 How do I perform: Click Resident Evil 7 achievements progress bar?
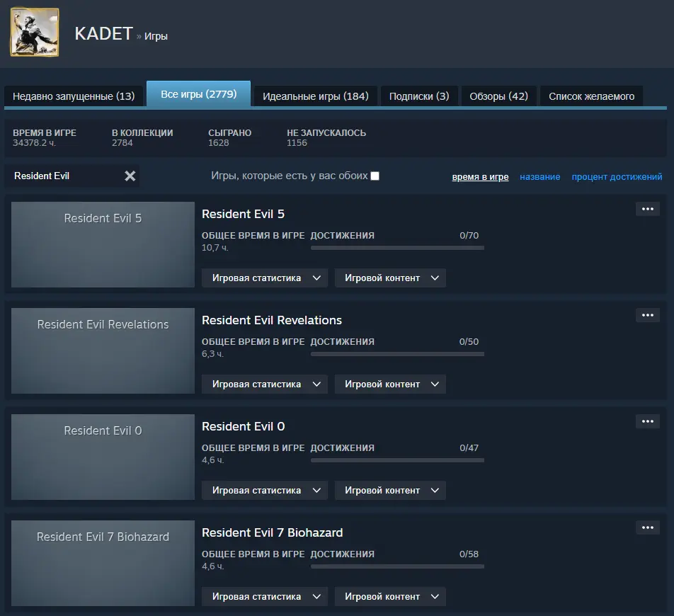398,566
